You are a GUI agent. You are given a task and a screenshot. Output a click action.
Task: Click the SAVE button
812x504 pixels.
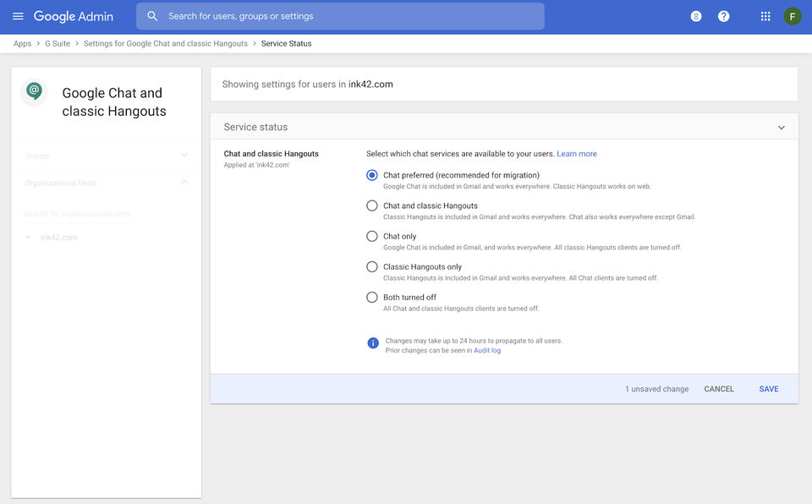[769, 389]
